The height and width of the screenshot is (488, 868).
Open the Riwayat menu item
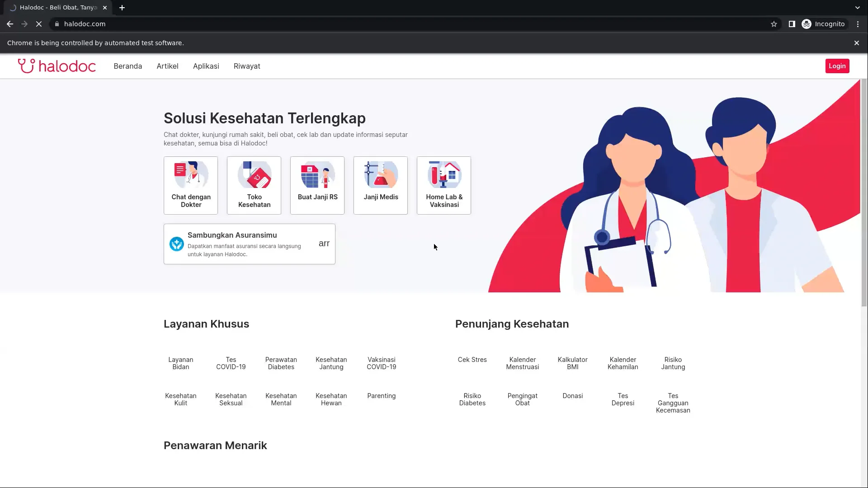(x=247, y=66)
